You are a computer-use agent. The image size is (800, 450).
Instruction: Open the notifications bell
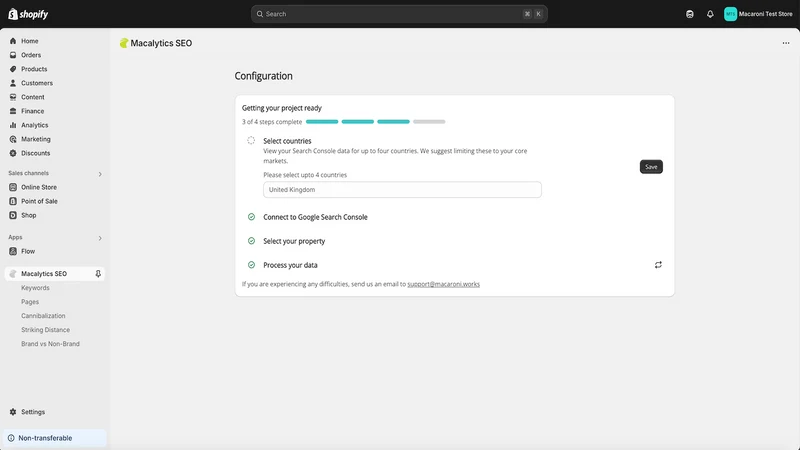[710, 14]
